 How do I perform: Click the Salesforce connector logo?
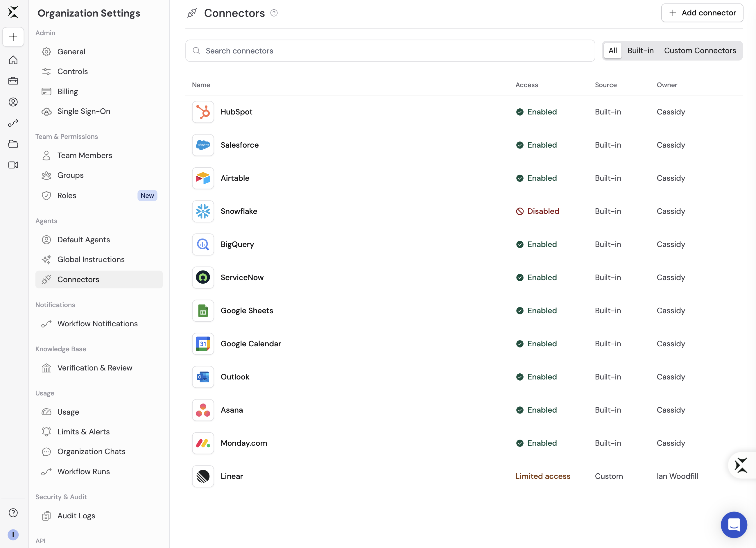203,145
